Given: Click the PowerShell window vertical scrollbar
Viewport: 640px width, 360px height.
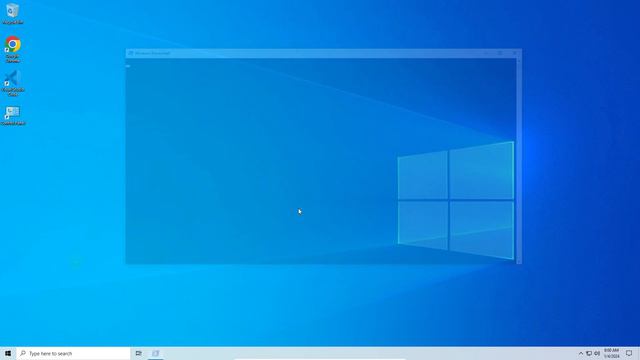Looking at the screenshot, I should pyautogui.click(x=519, y=161).
